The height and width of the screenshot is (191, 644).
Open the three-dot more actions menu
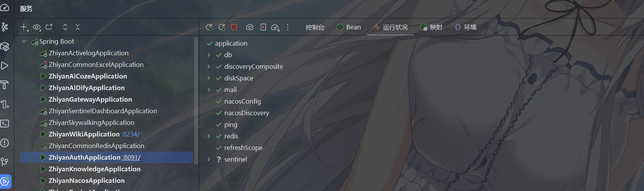click(x=288, y=27)
